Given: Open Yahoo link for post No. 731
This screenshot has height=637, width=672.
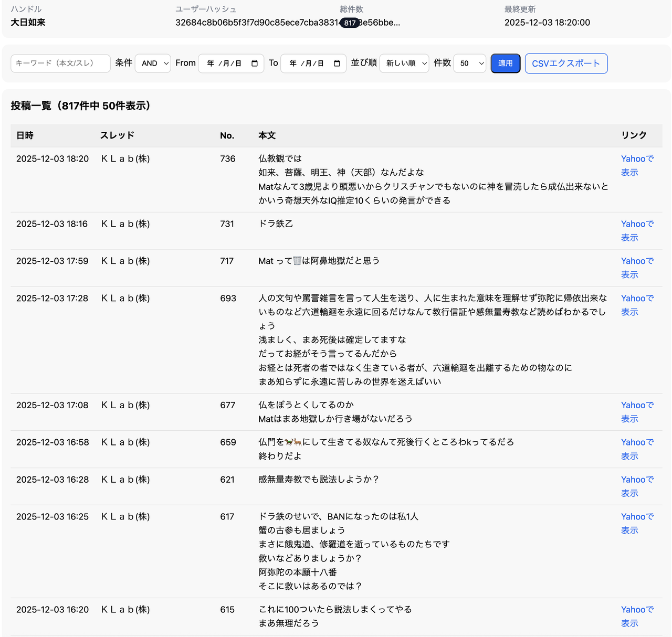Looking at the screenshot, I should click(x=637, y=230).
